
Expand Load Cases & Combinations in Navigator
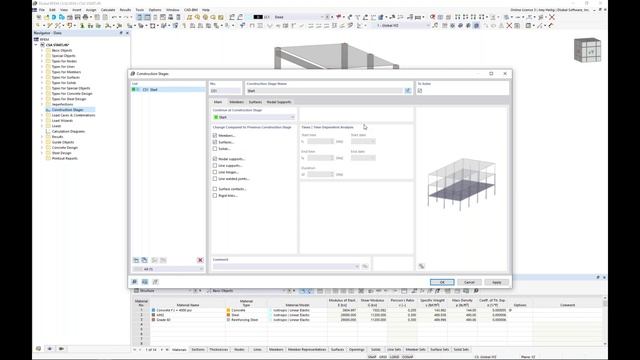[x=42, y=115]
